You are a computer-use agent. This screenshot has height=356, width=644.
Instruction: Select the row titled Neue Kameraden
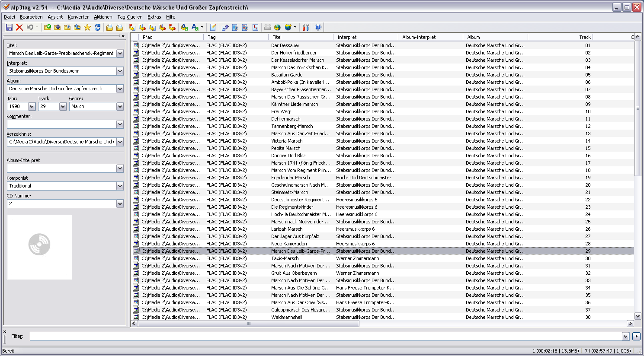tap(383, 244)
